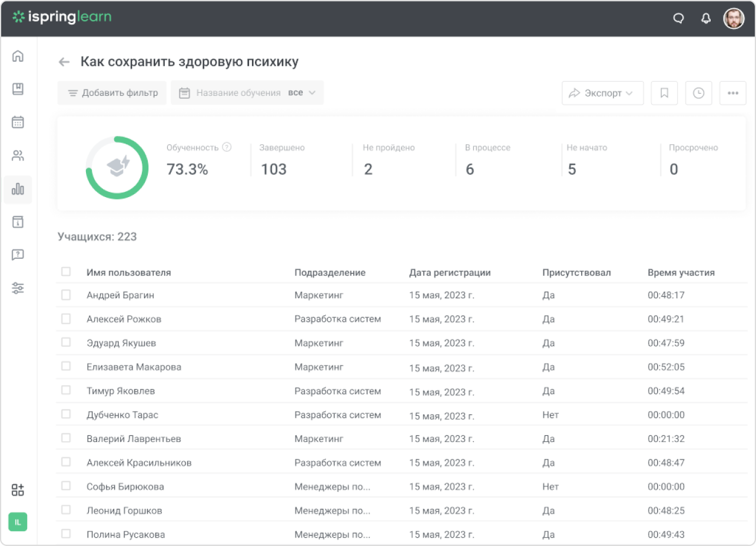756x546 pixels.
Task: Open the users section in sidebar
Action: 18,156
